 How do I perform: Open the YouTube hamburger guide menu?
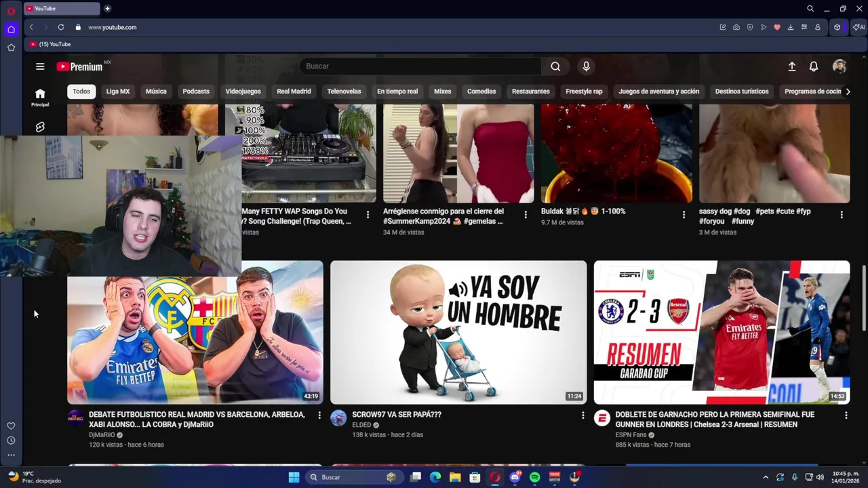[x=40, y=66]
